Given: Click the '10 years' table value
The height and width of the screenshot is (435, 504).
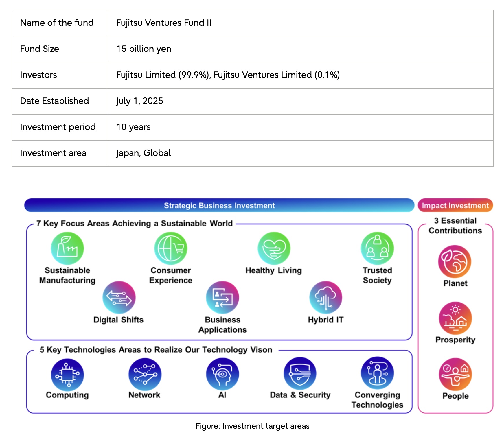Looking at the screenshot, I should (x=133, y=127).
